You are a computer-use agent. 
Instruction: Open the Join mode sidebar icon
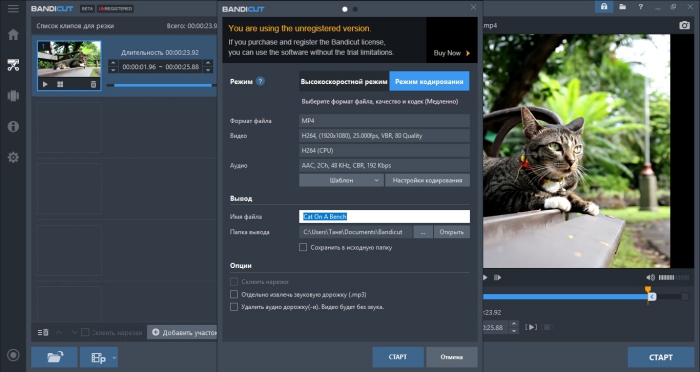[13, 96]
